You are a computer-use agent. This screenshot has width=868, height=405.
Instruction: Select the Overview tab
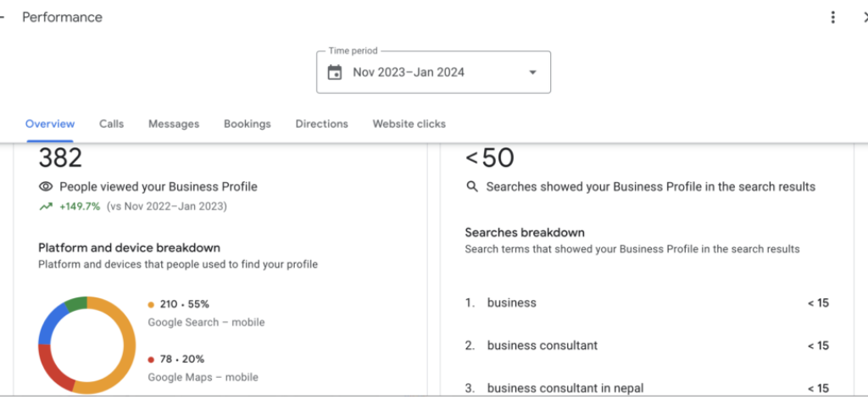tap(50, 124)
